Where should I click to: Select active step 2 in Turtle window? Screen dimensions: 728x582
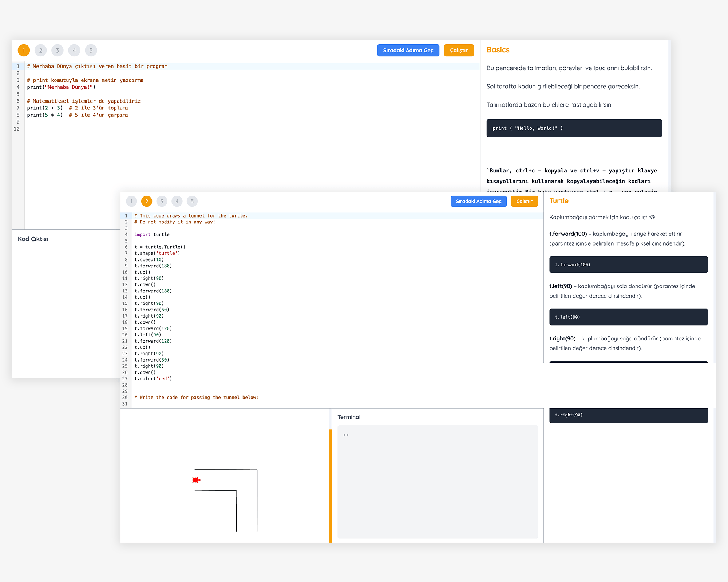147,201
